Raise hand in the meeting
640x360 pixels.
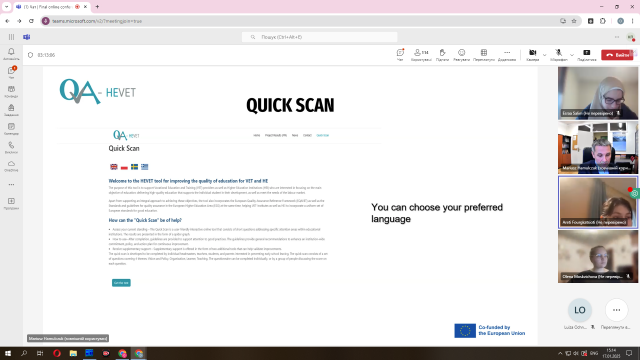442,55
